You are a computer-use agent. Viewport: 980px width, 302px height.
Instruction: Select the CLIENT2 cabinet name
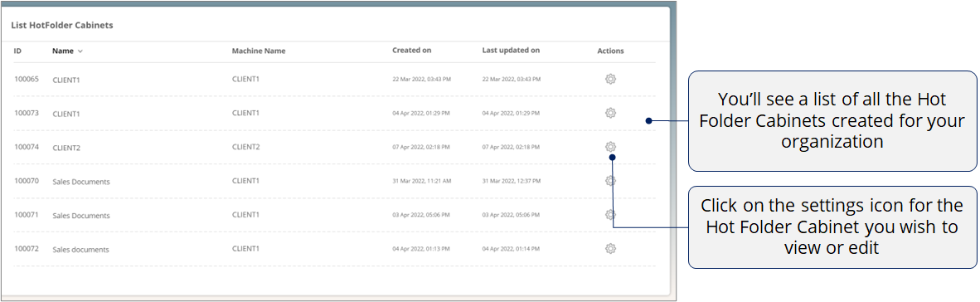(x=66, y=149)
